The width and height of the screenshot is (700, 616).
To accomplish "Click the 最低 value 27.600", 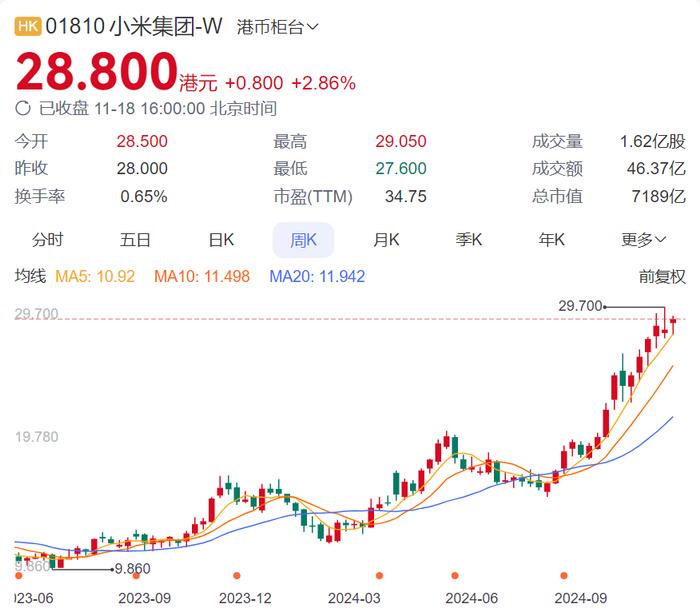I will [401, 169].
